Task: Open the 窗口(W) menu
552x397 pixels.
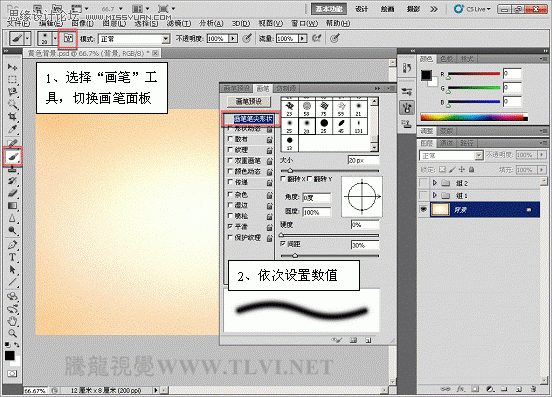Action: (x=305, y=24)
